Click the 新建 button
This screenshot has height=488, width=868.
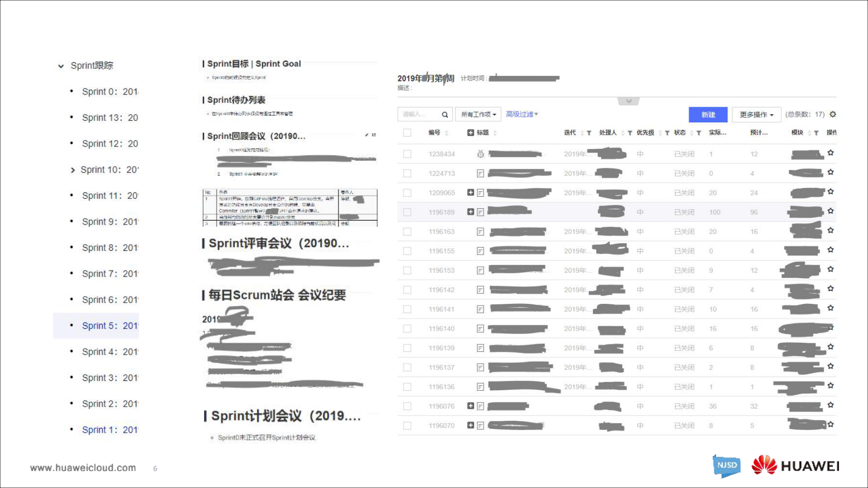[708, 115]
